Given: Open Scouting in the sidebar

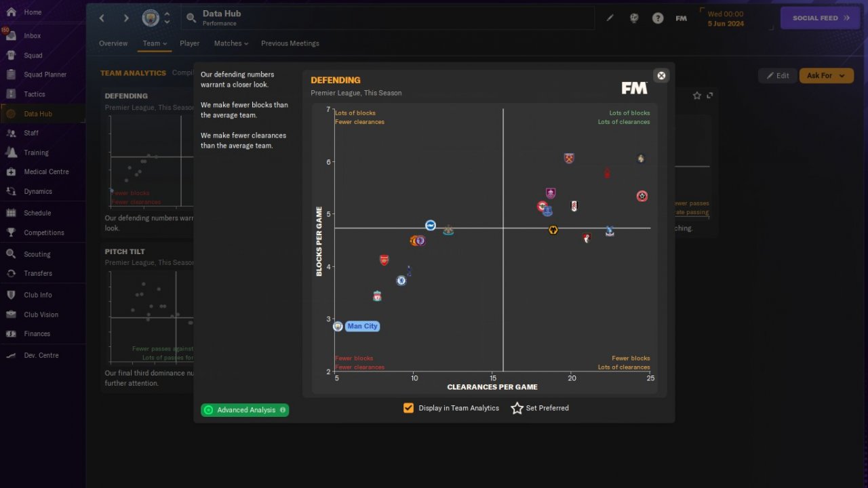Looking at the screenshot, I should [x=37, y=254].
